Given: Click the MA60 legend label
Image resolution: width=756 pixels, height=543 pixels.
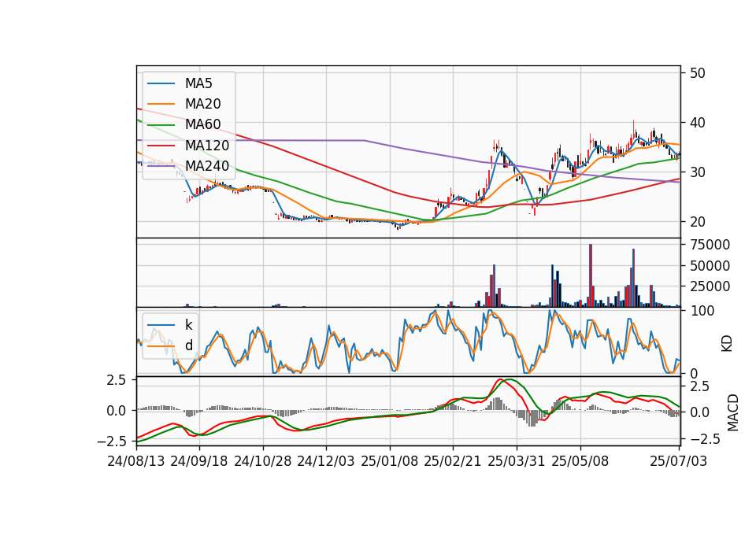Looking at the screenshot, I should click(x=202, y=125).
